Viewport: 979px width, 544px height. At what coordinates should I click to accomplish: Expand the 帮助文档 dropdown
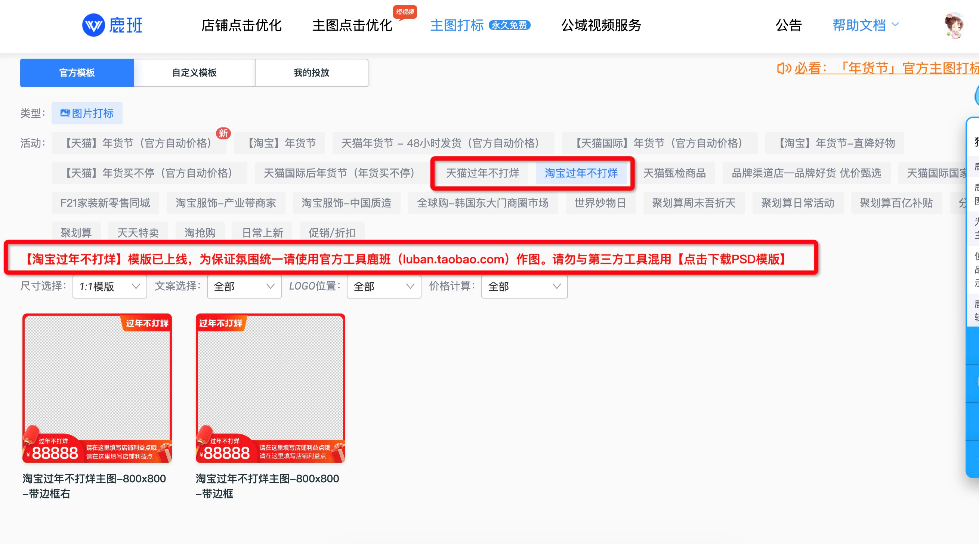click(x=865, y=26)
